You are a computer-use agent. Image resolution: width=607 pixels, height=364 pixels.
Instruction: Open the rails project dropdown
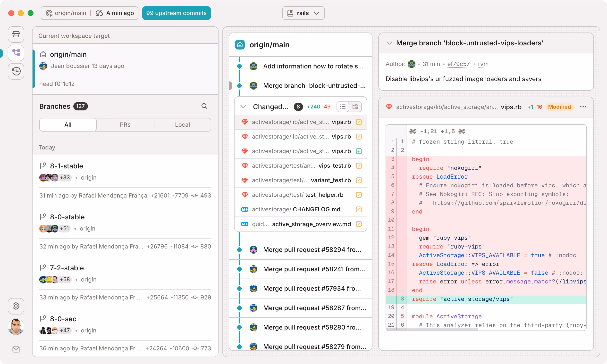pyautogui.click(x=303, y=13)
